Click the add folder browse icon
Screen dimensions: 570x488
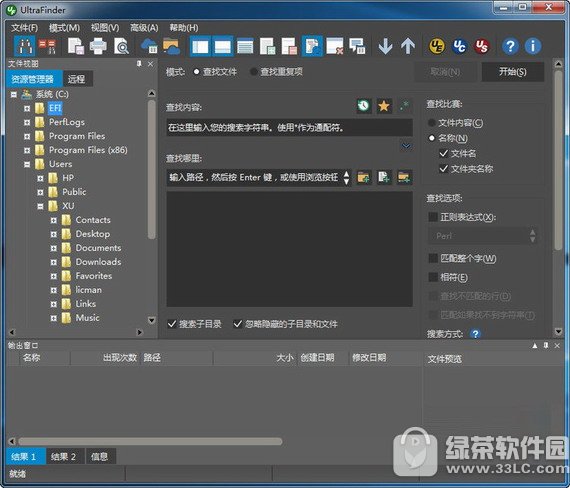pyautogui.click(x=364, y=177)
